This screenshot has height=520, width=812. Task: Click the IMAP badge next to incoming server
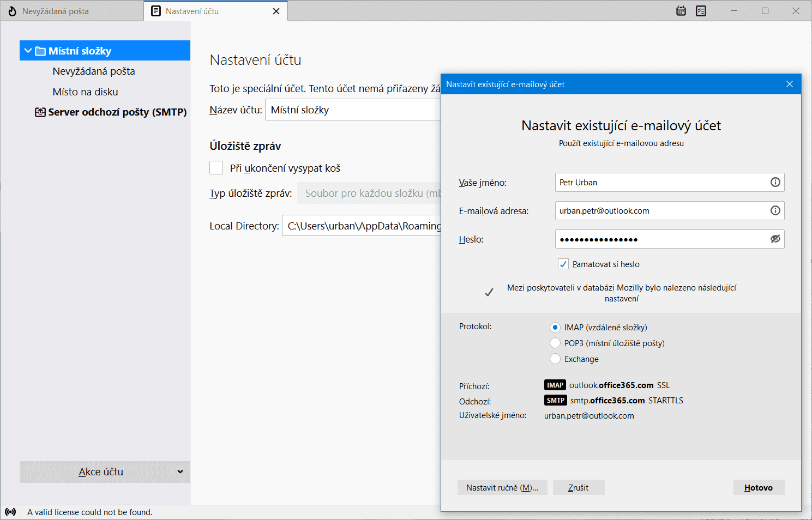[555, 385]
